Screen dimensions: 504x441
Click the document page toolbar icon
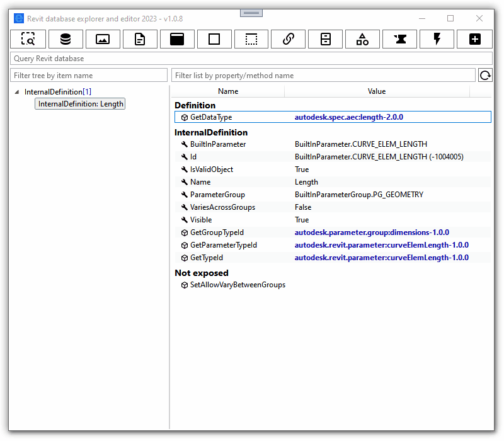tap(140, 39)
